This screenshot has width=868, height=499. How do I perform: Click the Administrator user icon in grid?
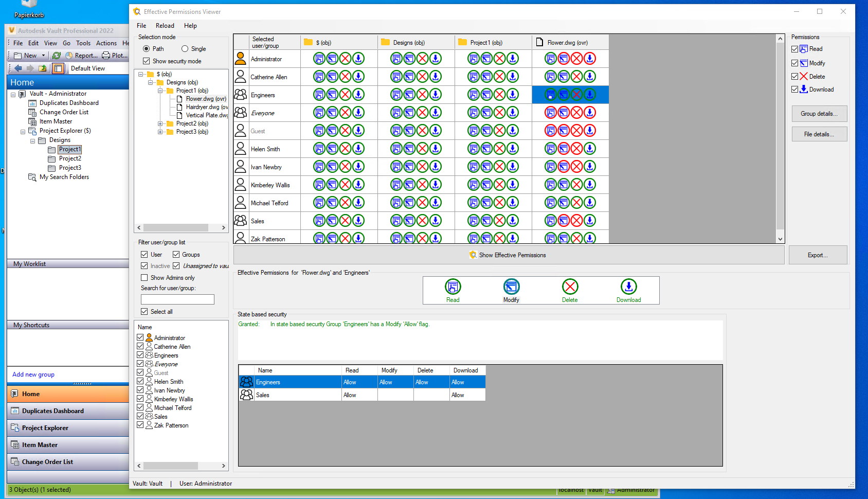240,59
